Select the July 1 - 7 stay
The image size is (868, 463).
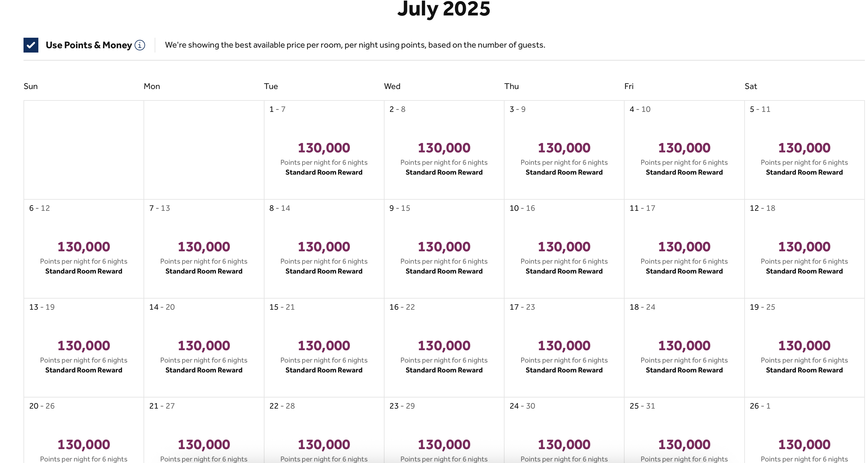(324, 150)
